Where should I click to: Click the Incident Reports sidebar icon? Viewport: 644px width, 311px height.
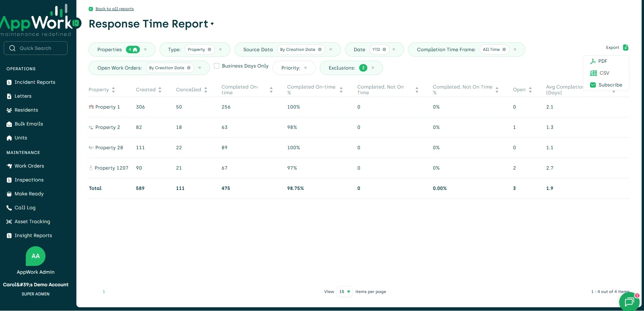coord(9,82)
